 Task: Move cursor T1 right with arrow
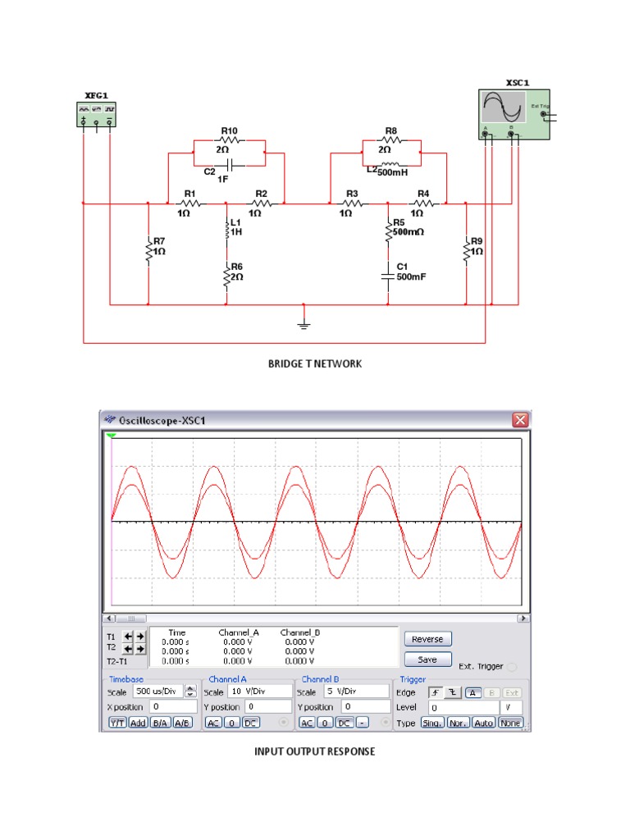tap(140, 637)
